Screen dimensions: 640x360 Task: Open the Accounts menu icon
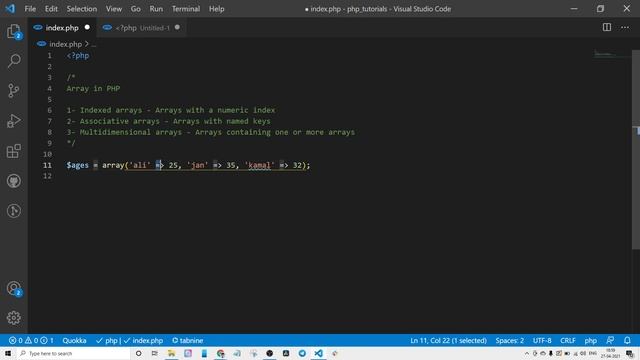[x=13, y=288]
